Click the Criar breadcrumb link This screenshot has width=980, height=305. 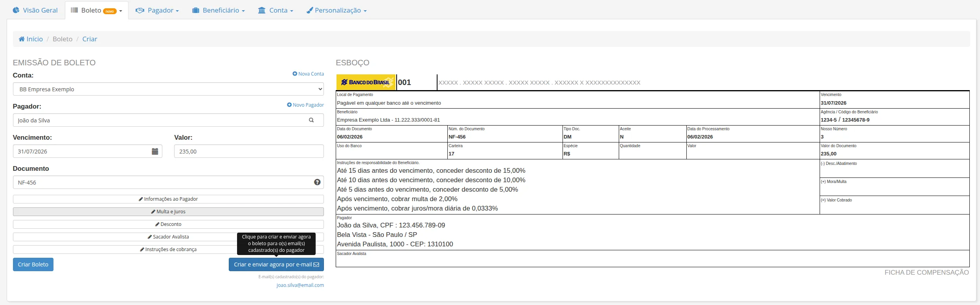click(90, 39)
